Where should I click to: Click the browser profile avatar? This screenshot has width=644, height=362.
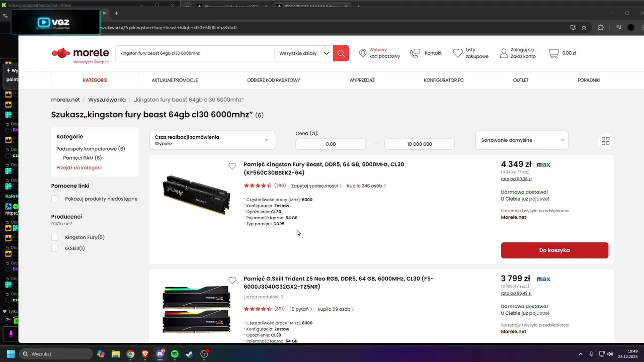631,28
